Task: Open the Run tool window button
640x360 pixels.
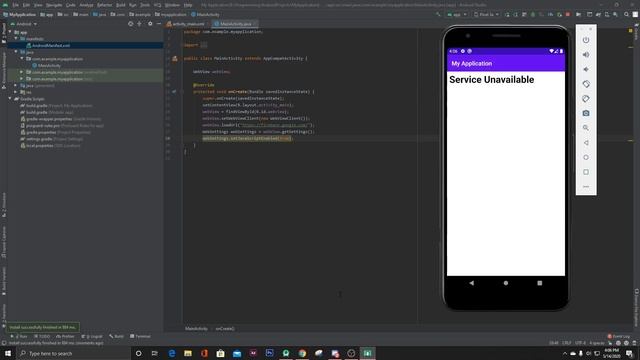Action: [x=19, y=336]
